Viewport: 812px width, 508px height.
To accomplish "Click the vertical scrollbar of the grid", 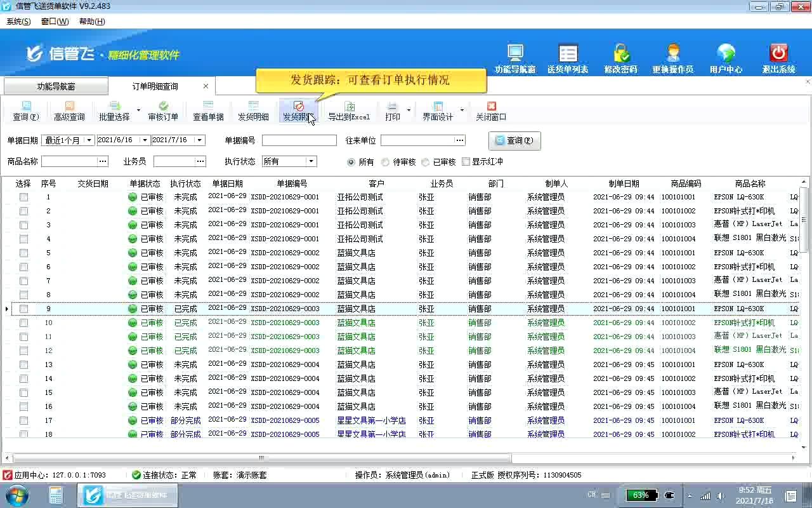I will pyautogui.click(x=804, y=219).
